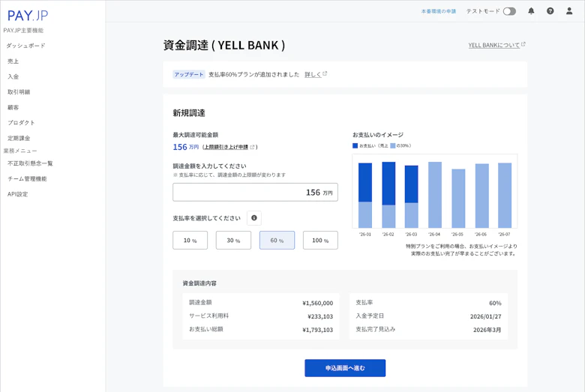
Task: Click the 上限額引き上げ申請 link
Action: click(228, 147)
